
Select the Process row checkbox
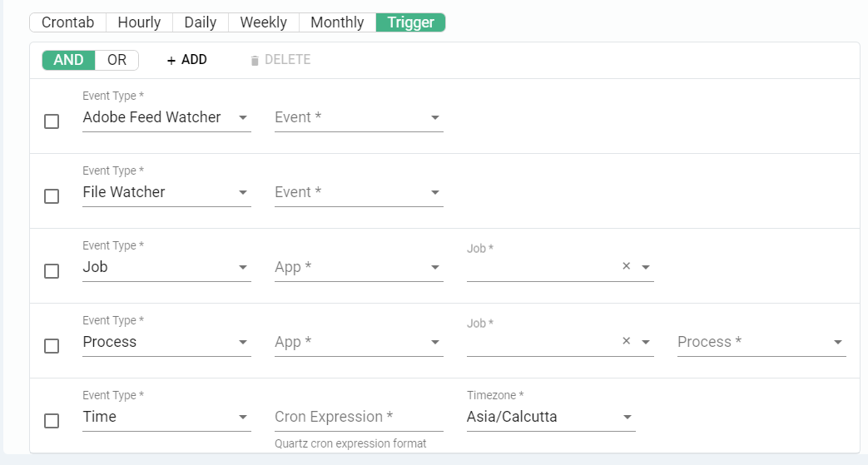coord(52,346)
